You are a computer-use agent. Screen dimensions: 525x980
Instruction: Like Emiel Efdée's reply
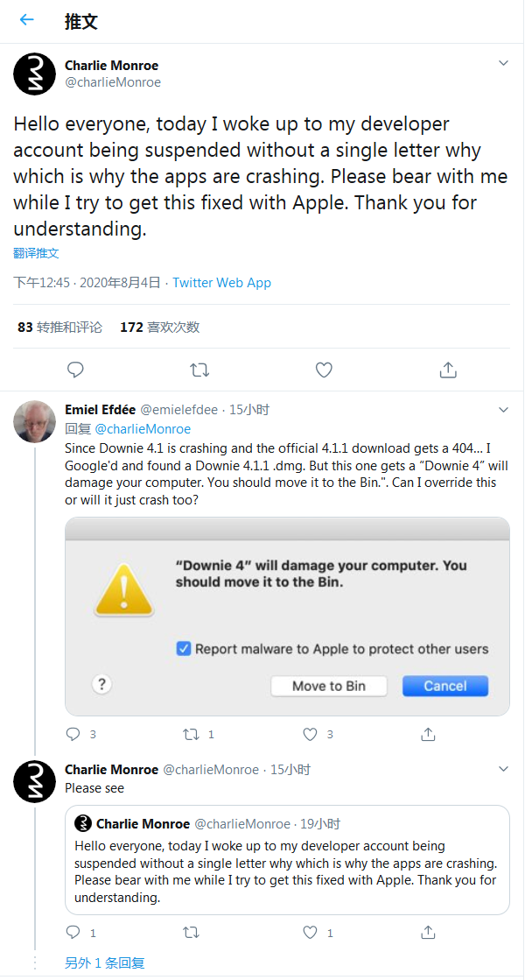[311, 734]
